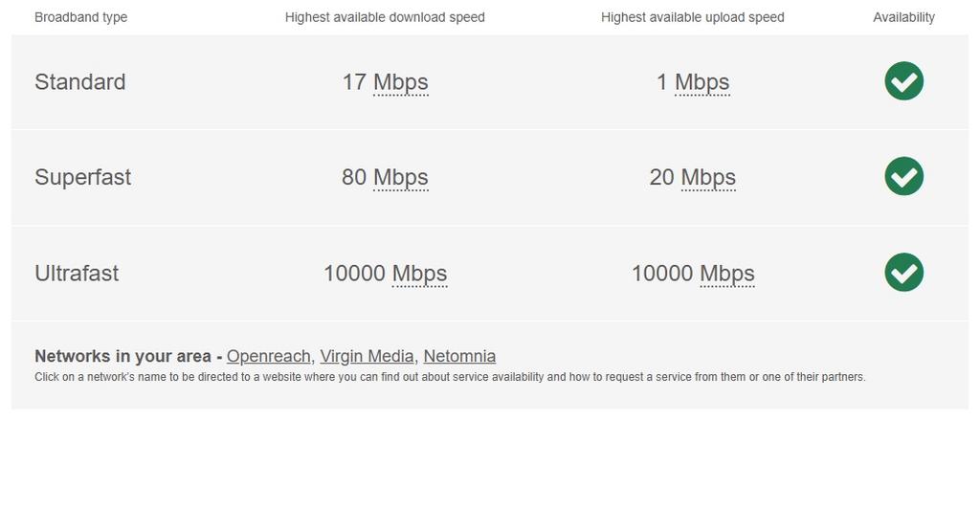Select the Ultrafast broadband type row label
This screenshot has width=980, height=509.
coord(77,273)
